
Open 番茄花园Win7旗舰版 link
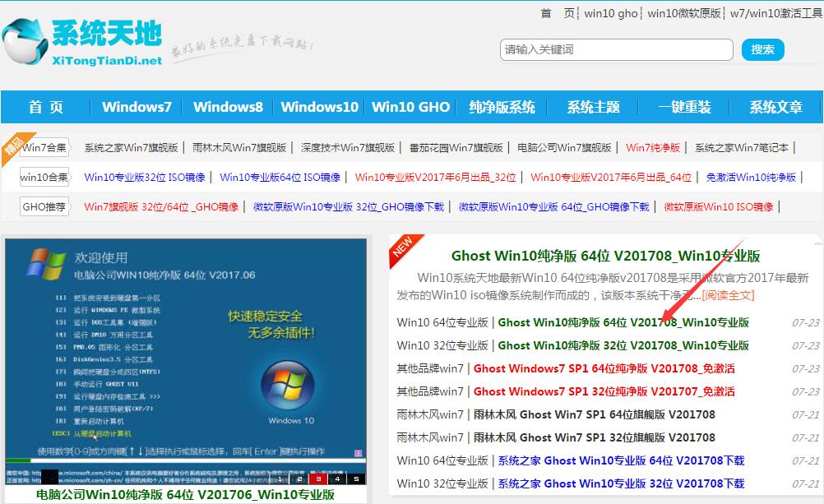456,148
